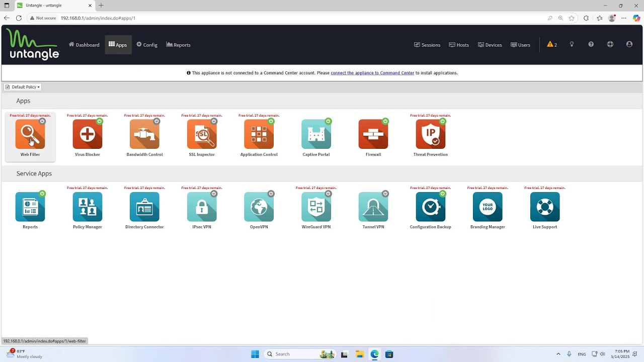Viewport: 644px width, 362px height.
Task: View Sessions in the header
Action: click(427, 45)
